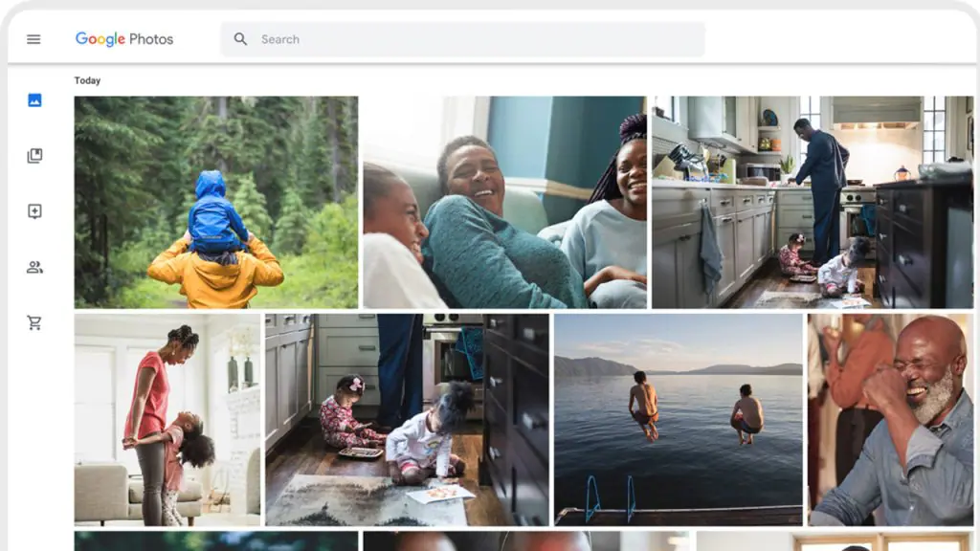Open partially visible bottom-middle photo

(x=526, y=541)
